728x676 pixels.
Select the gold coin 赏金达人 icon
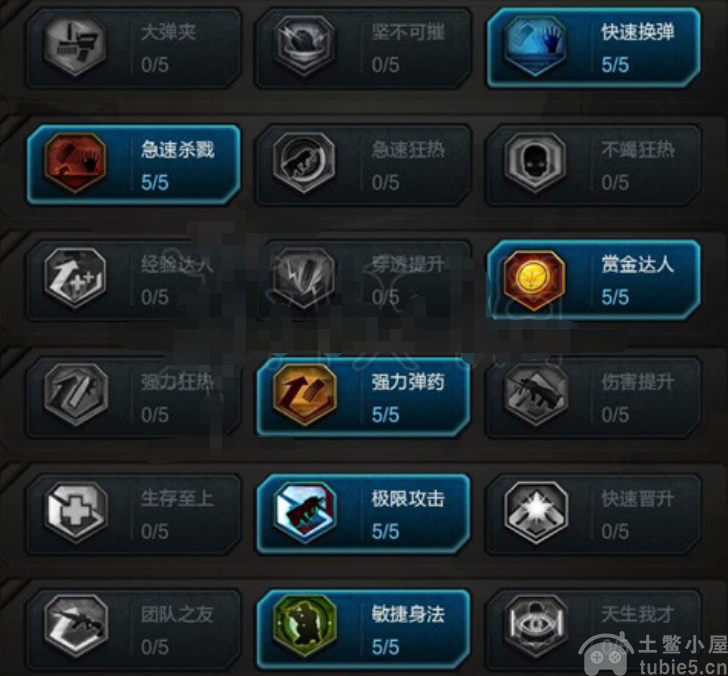[x=534, y=280]
